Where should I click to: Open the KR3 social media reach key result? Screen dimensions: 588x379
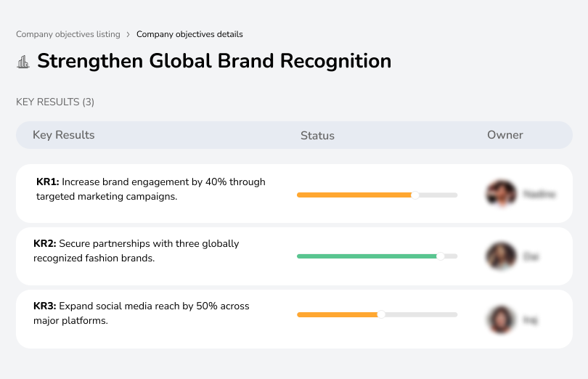coord(141,313)
